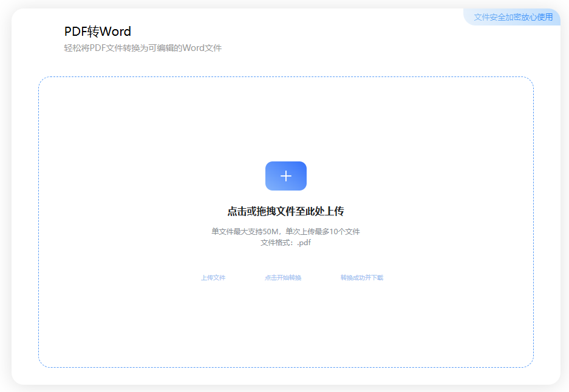Click 转换成功并下载 to download results
The height and width of the screenshot is (392, 569).
coord(363,277)
